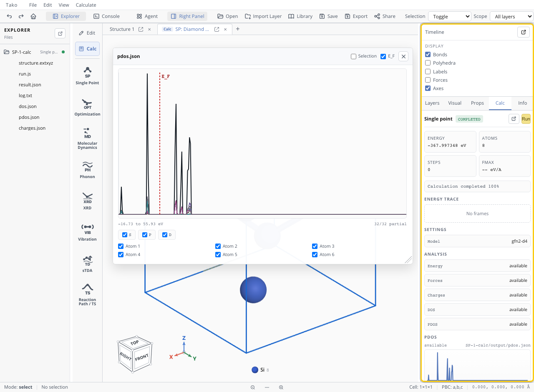Click the home icon in toolbar

click(33, 16)
